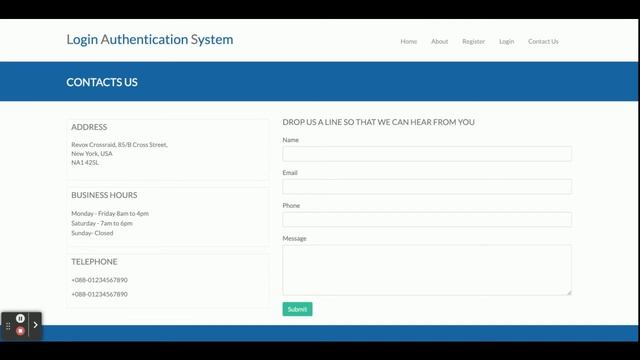Click the 'New York, USA' line
Image resolution: width=640 pixels, height=360 pixels.
[x=92, y=153]
